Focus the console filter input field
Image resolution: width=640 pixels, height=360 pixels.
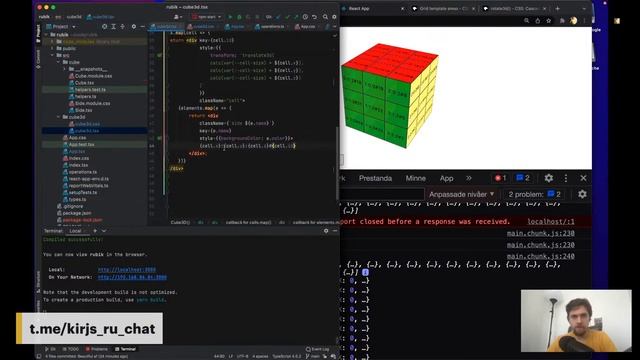pos(382,194)
